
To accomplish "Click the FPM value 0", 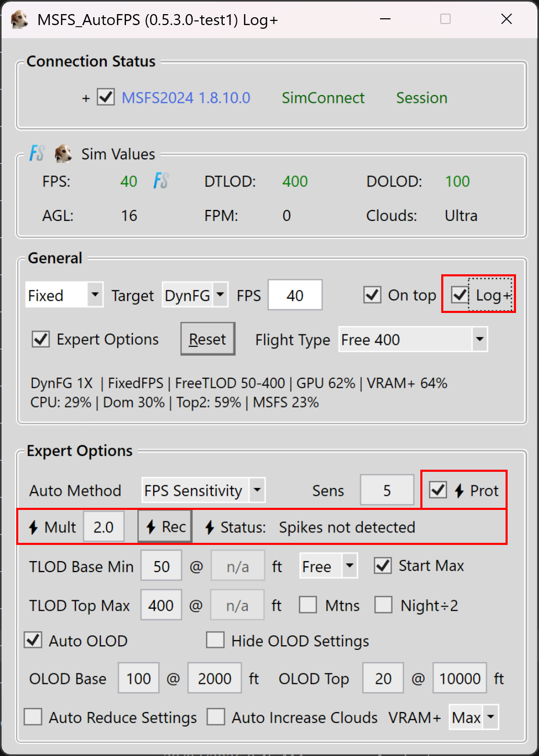I will (x=286, y=216).
